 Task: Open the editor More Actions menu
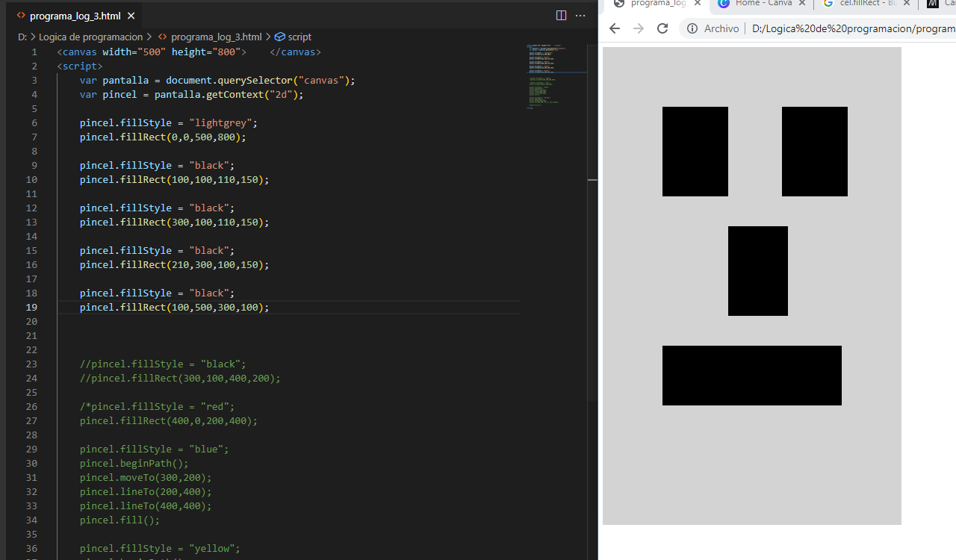click(x=580, y=16)
